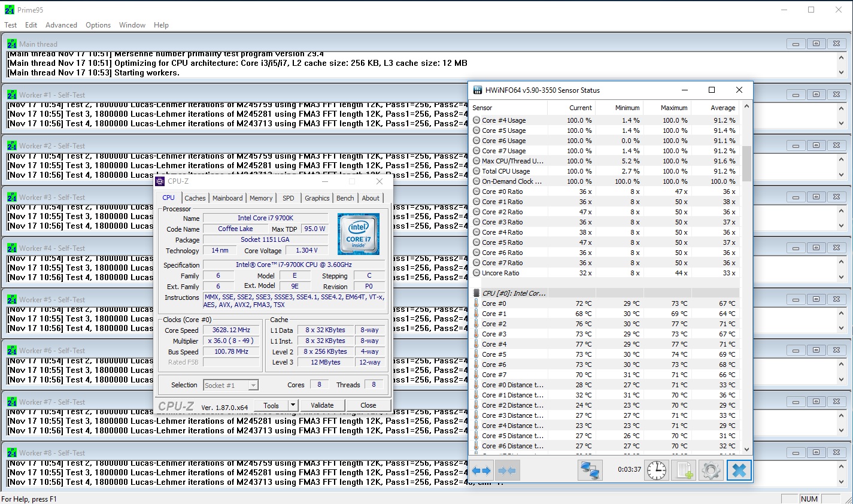Click Worker #5 window icon

[x=12, y=299]
